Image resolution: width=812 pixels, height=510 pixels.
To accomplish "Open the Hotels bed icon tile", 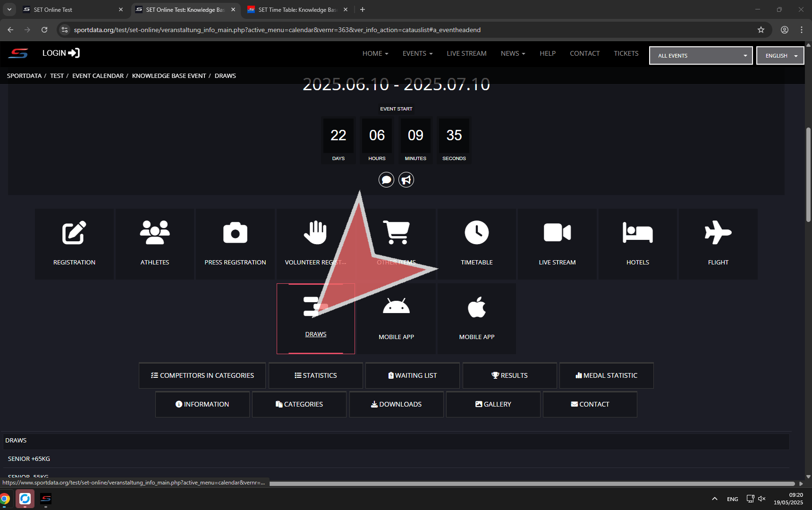I will click(x=637, y=233).
